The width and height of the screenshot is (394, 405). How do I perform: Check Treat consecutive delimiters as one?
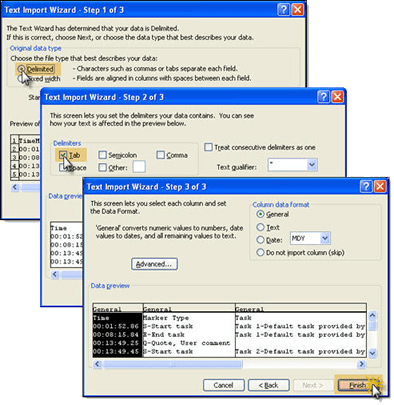pyautogui.click(x=208, y=147)
